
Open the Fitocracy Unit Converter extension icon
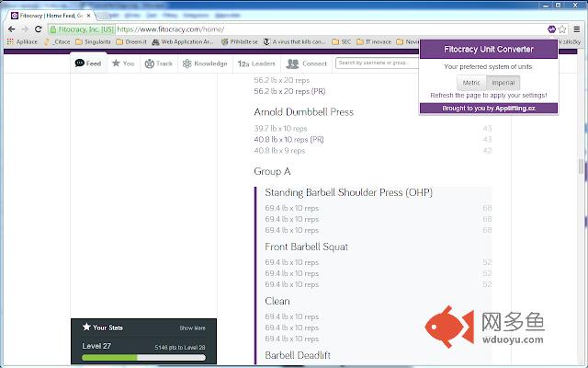[551, 29]
